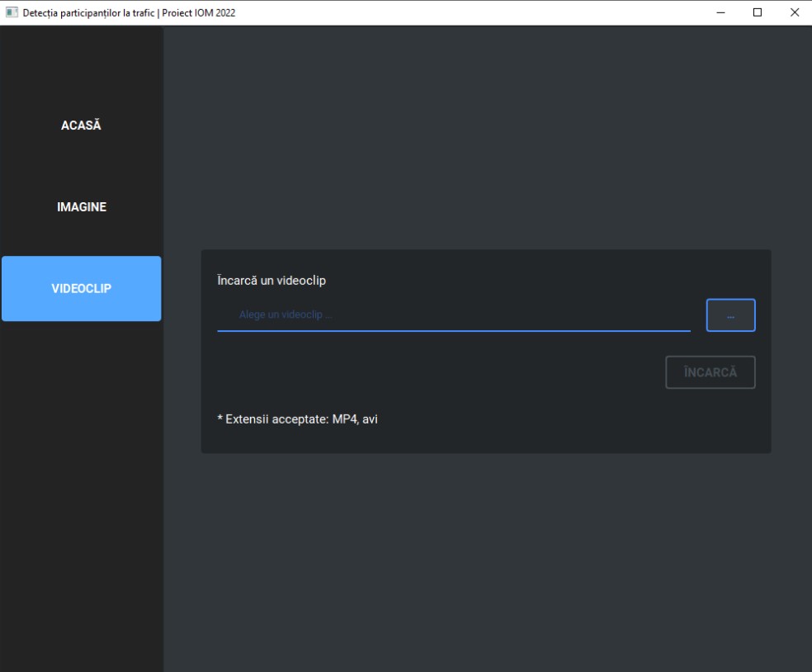Click the blank main area below the upload card
This screenshot has height=672, width=812.
pos(487,561)
